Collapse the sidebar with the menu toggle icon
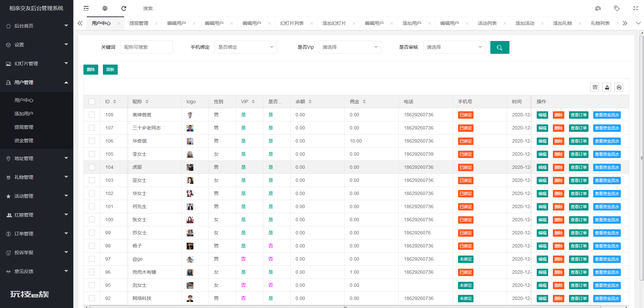 [86, 8]
